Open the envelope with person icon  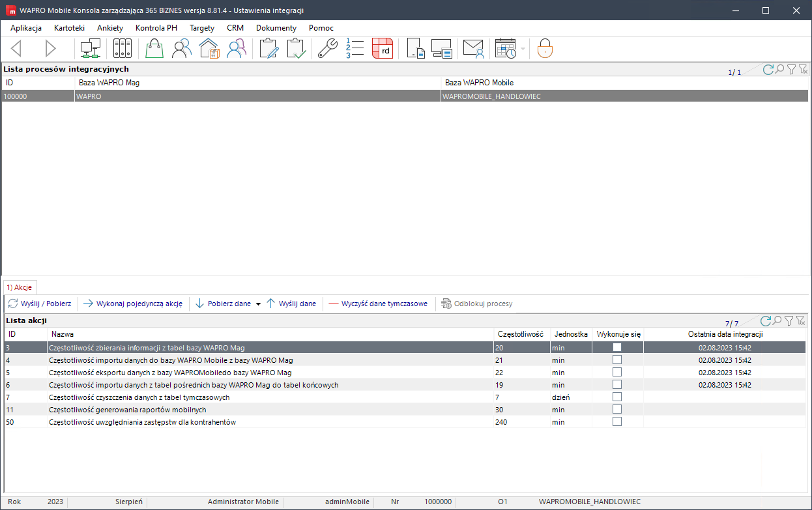pos(474,49)
